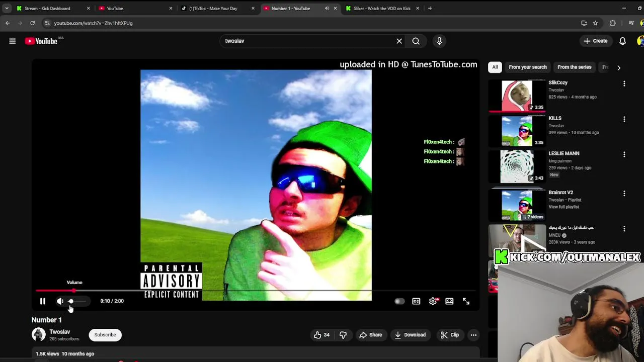Open the Twoslav channel name link
This screenshot has width=644, height=362.
click(x=60, y=332)
